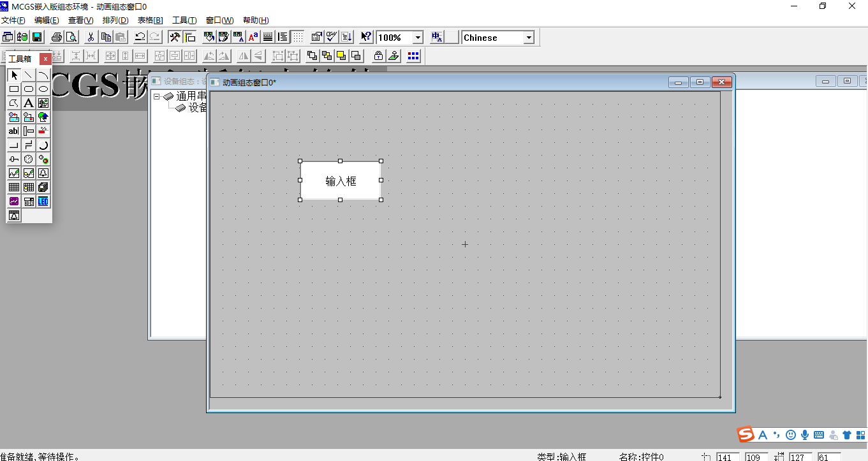Toggle the toolbox hammer-and-wrench button
The height and width of the screenshot is (461, 868).
[x=174, y=37]
